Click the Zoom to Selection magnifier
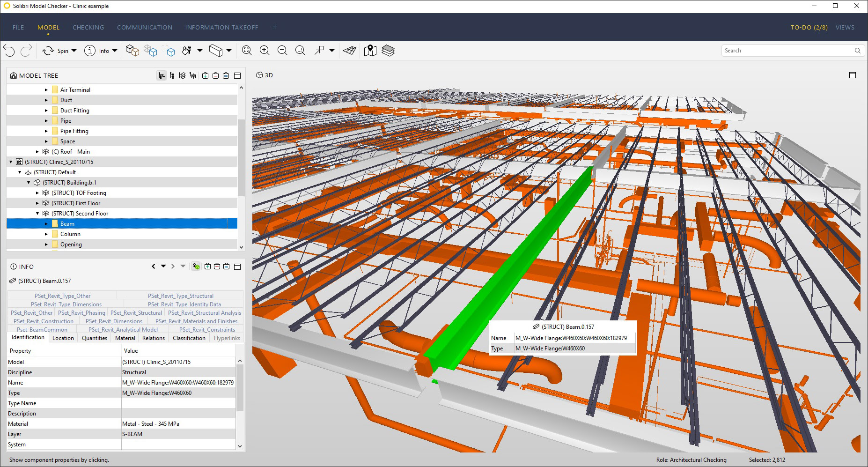The width and height of the screenshot is (868, 467). click(300, 51)
